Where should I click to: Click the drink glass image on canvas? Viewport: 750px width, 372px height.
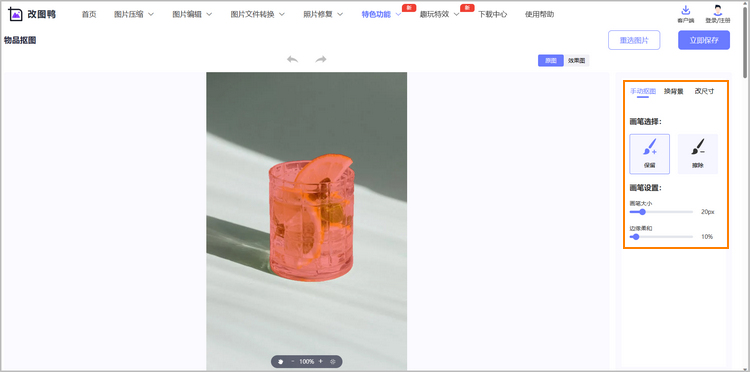(311, 219)
